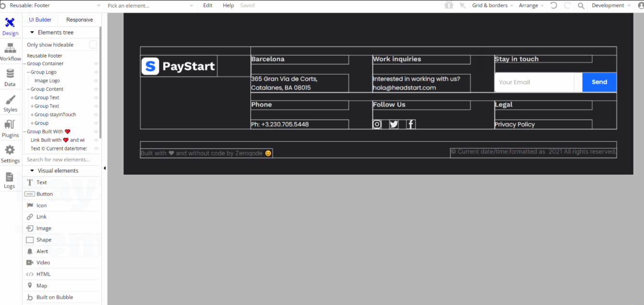This screenshot has width=644, height=305.
Task: Select the Privacy Policy text on canvas
Action: pos(515,124)
